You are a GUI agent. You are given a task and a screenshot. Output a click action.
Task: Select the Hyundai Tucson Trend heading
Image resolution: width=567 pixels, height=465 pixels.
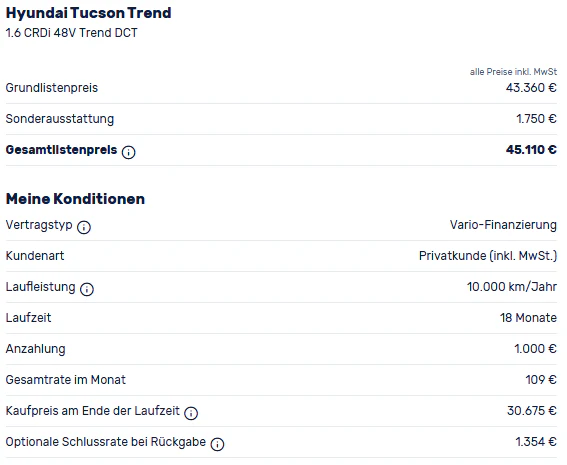[x=89, y=13]
